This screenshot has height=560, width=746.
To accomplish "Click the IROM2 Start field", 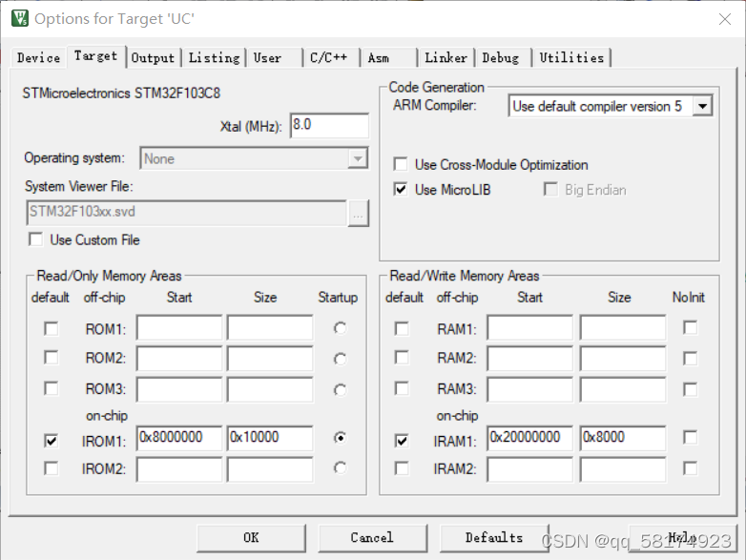I will tap(179, 469).
